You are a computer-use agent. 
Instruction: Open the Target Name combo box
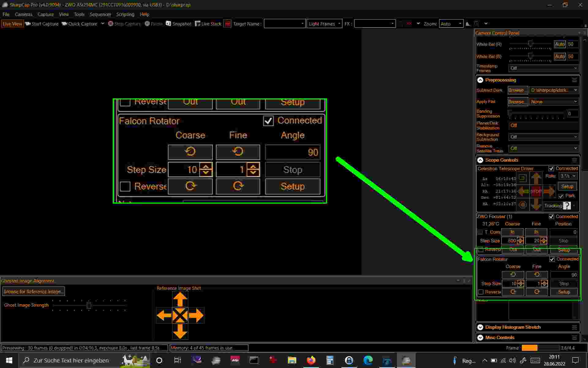click(x=285, y=24)
